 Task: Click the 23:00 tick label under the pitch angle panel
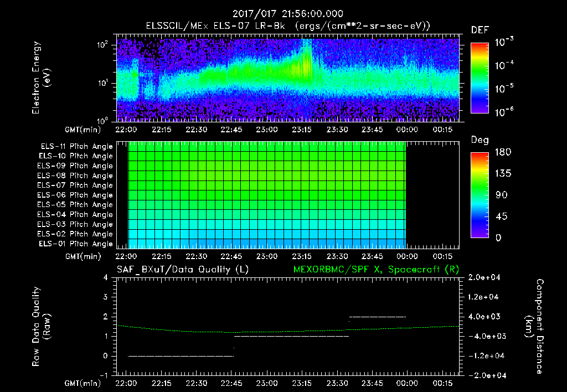point(267,256)
